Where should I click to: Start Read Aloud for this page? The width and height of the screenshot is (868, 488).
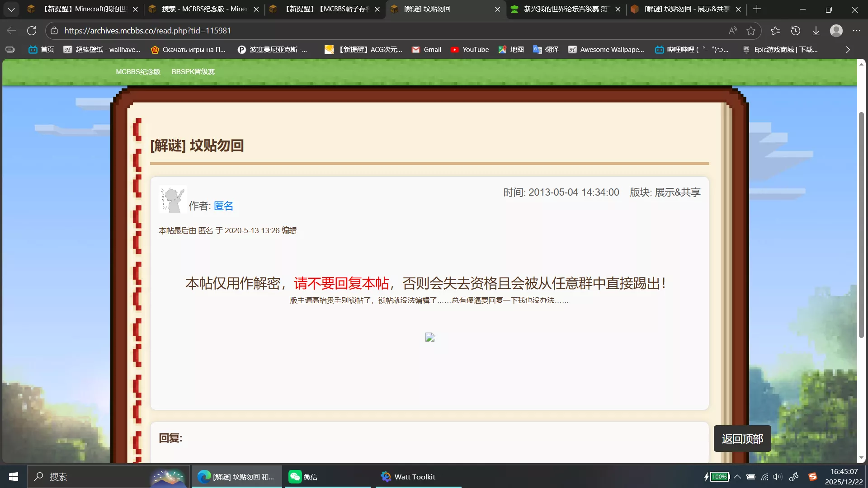(732, 30)
